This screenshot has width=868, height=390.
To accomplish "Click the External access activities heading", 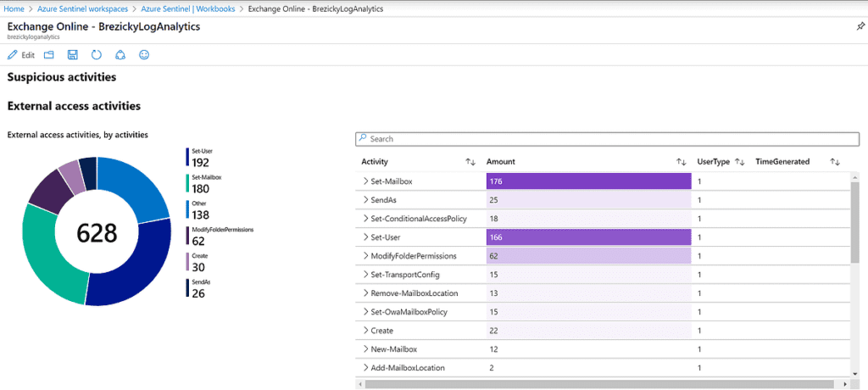I will click(x=75, y=106).
